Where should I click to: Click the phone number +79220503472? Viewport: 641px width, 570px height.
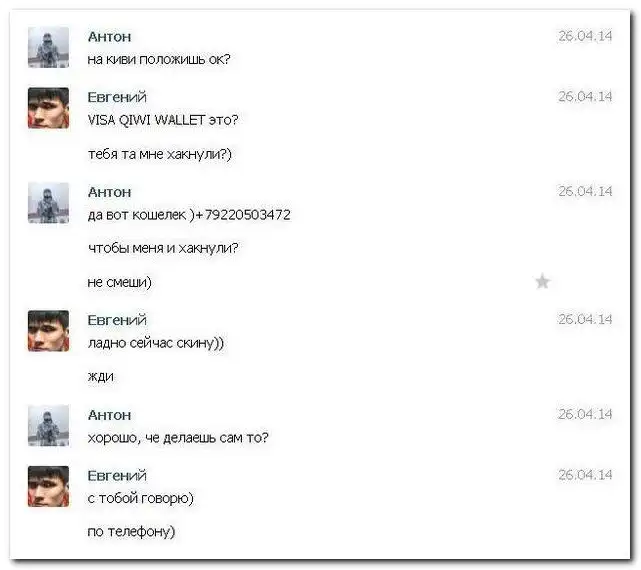244,215
